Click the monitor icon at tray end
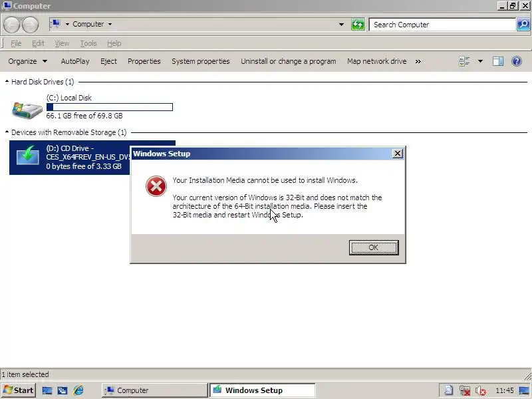 tap(525, 391)
